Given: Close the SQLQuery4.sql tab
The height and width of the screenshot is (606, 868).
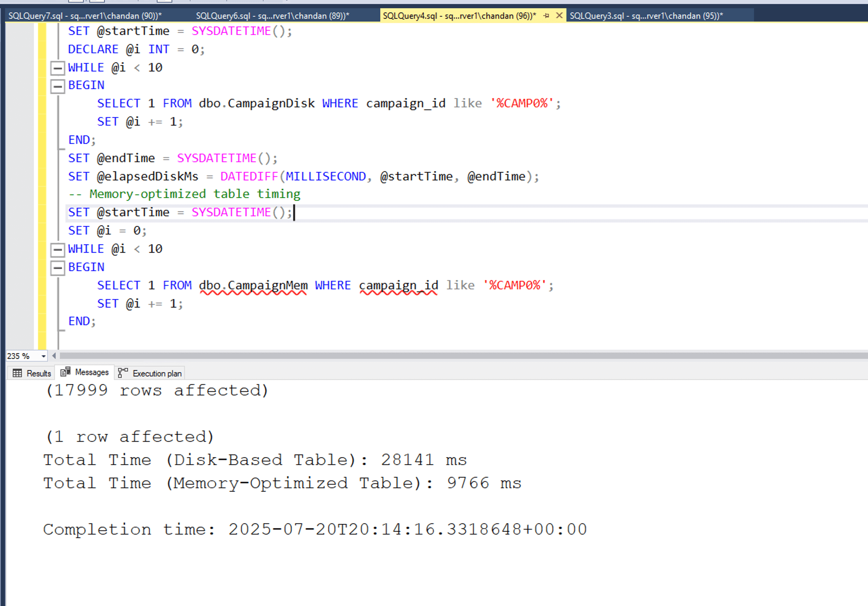Looking at the screenshot, I should click(x=559, y=15).
